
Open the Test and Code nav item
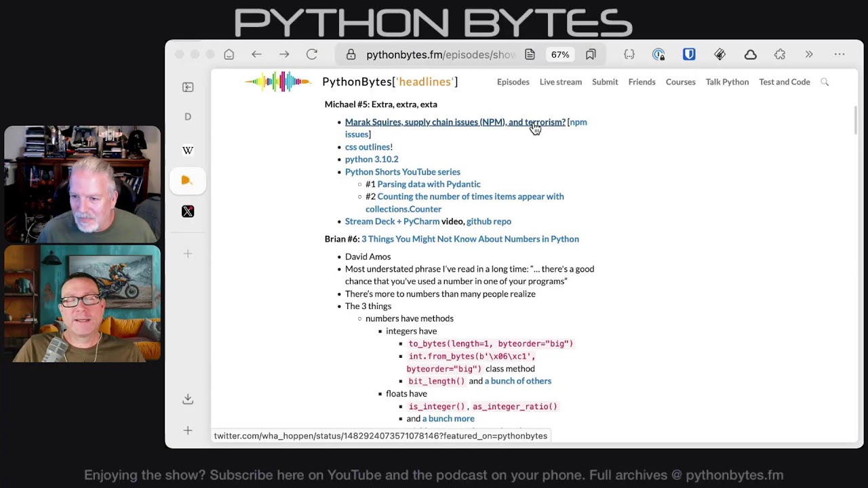click(785, 82)
